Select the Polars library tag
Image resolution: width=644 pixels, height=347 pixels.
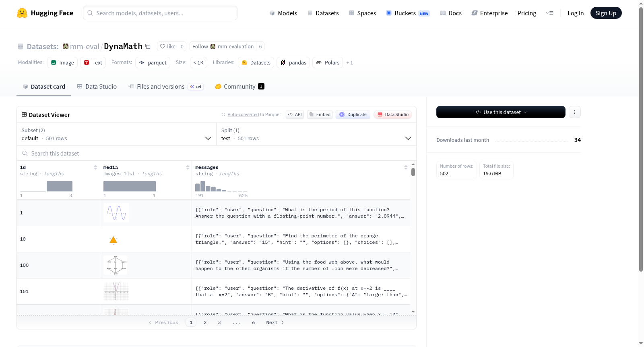point(328,62)
